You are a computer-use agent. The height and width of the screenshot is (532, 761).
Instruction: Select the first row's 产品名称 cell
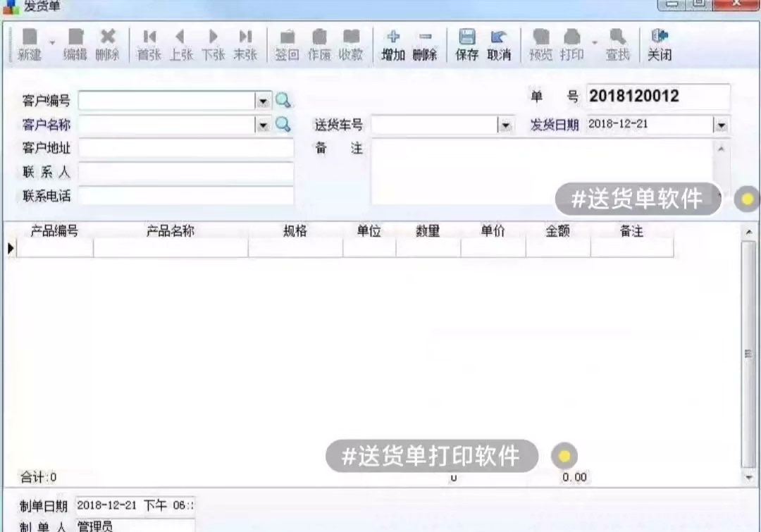point(171,248)
